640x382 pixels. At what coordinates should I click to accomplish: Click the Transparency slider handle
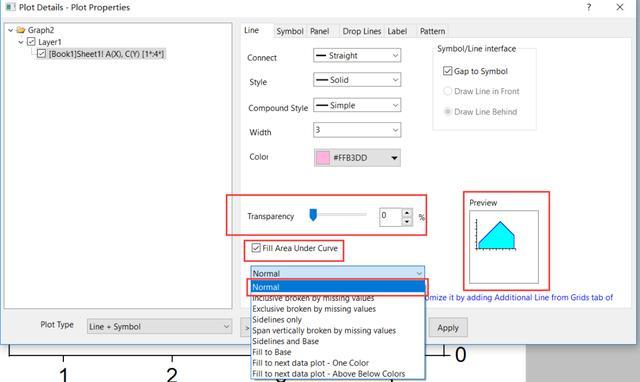coord(313,215)
